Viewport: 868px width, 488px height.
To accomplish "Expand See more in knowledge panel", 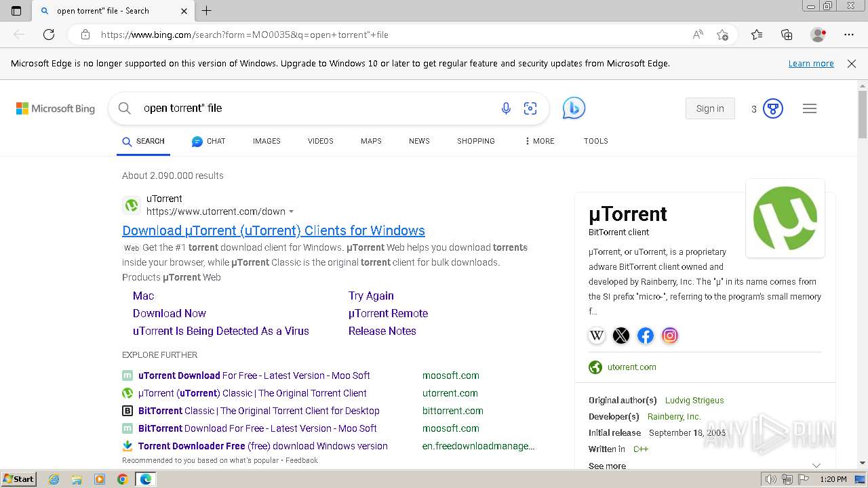I will pyautogui.click(x=705, y=466).
